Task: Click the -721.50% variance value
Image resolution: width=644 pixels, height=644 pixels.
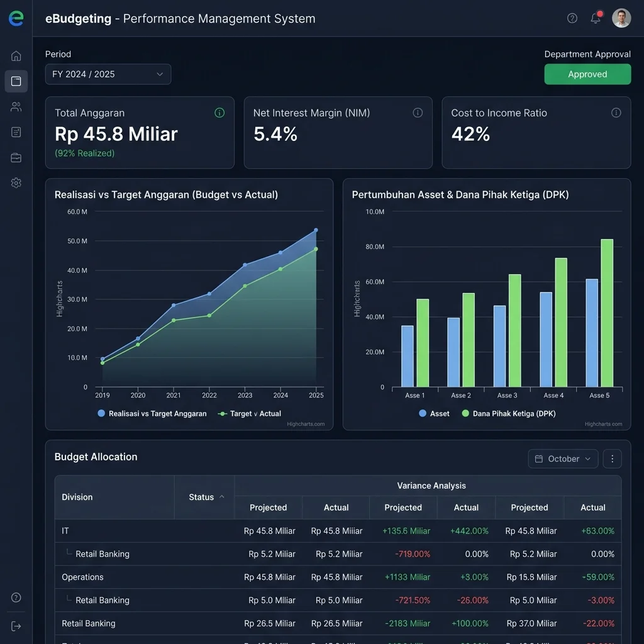Action: click(x=413, y=600)
